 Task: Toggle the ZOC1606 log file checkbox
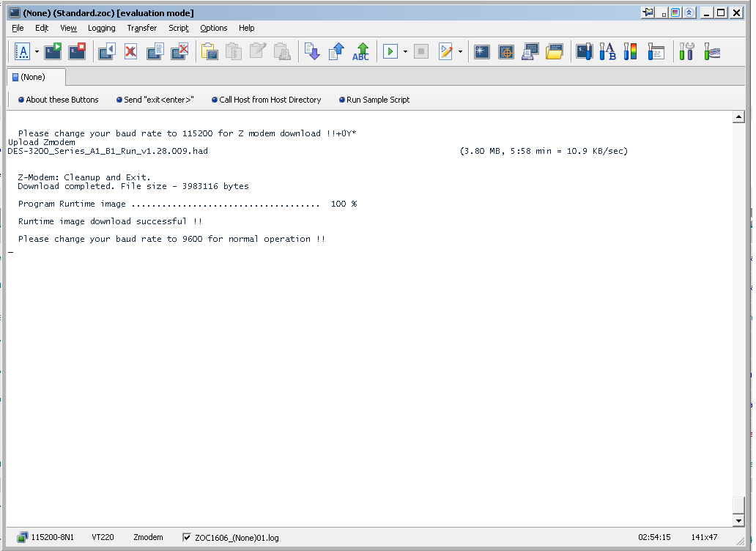[187, 537]
